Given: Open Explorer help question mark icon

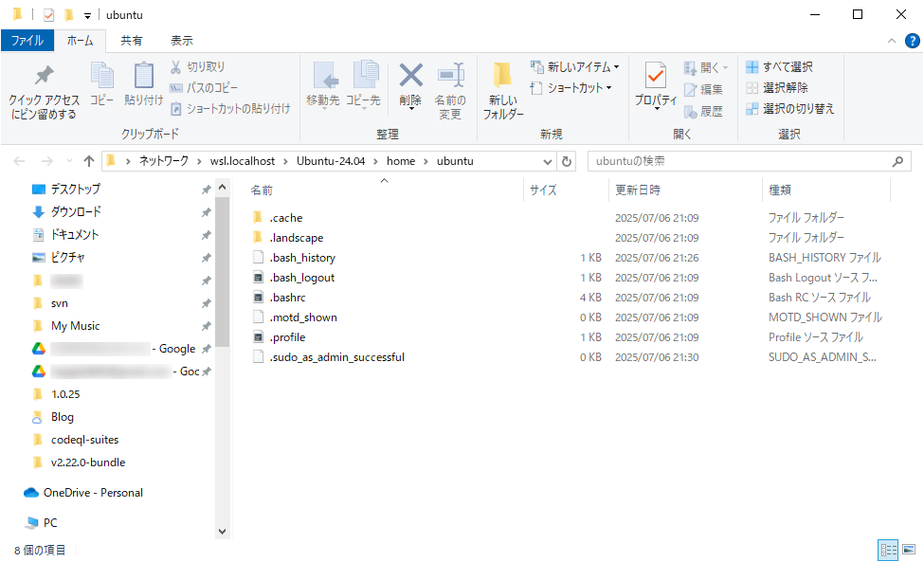Looking at the screenshot, I should click(913, 41).
